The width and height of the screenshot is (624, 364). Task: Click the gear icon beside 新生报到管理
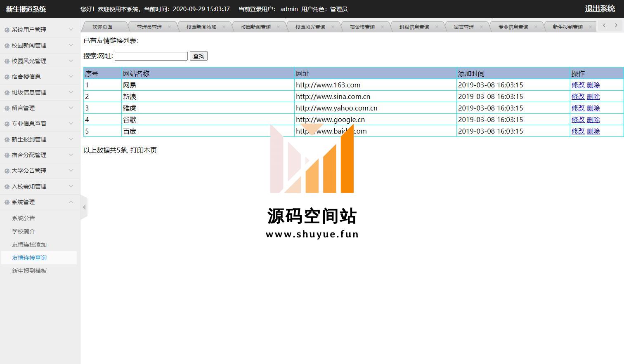7,139
